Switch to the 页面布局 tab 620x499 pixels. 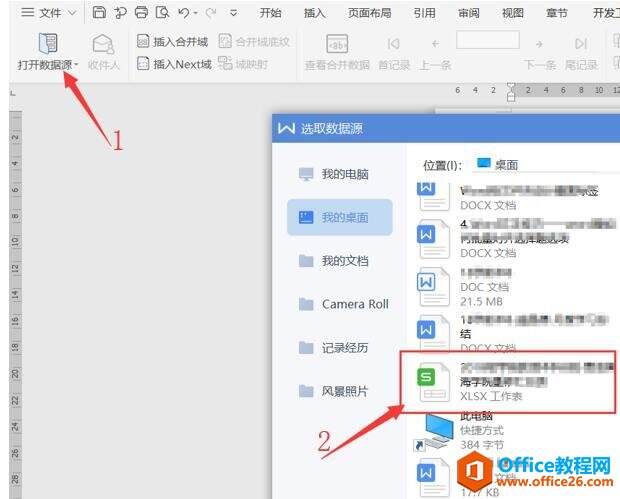370,13
